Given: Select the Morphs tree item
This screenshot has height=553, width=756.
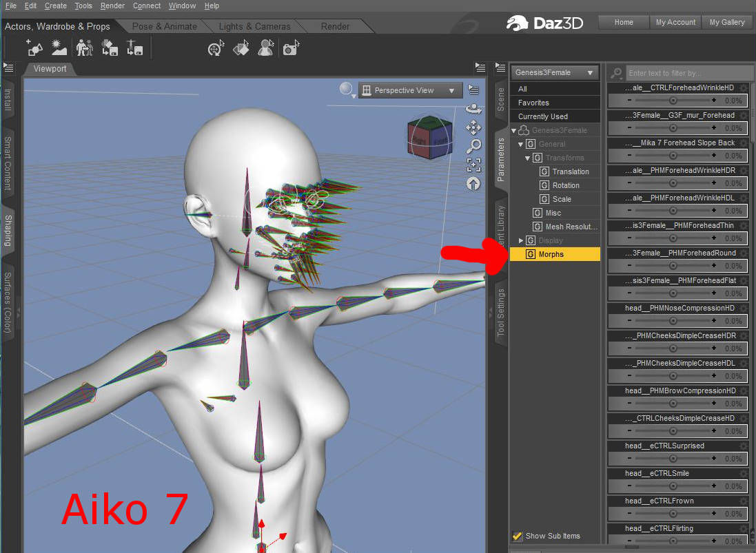Looking at the screenshot, I should 555,254.
